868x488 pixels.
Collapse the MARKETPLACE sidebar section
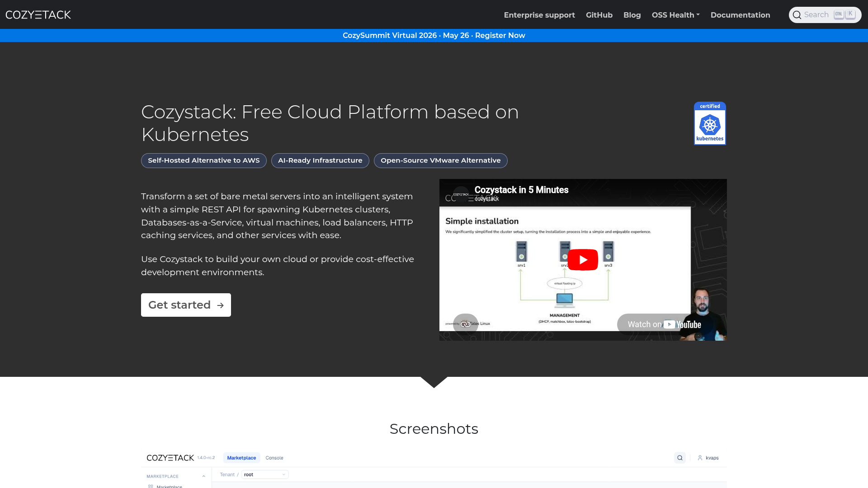click(x=203, y=476)
